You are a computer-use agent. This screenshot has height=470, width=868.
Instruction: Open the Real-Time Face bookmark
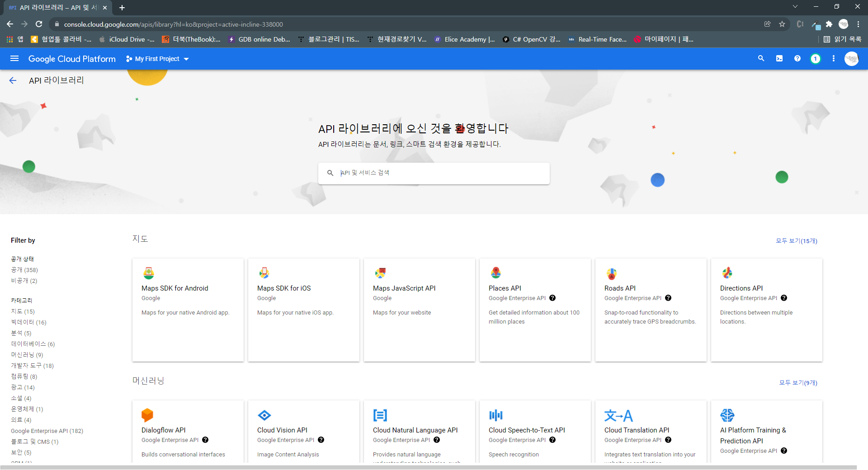point(598,39)
